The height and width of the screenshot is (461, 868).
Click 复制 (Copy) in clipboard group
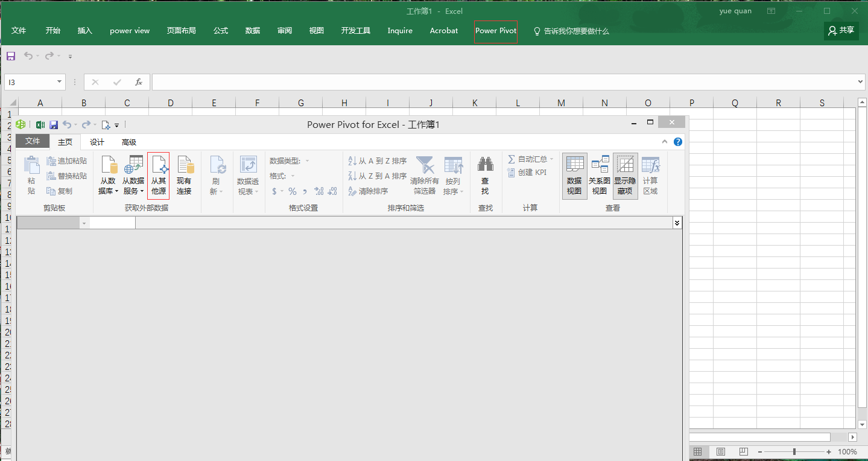[60, 191]
